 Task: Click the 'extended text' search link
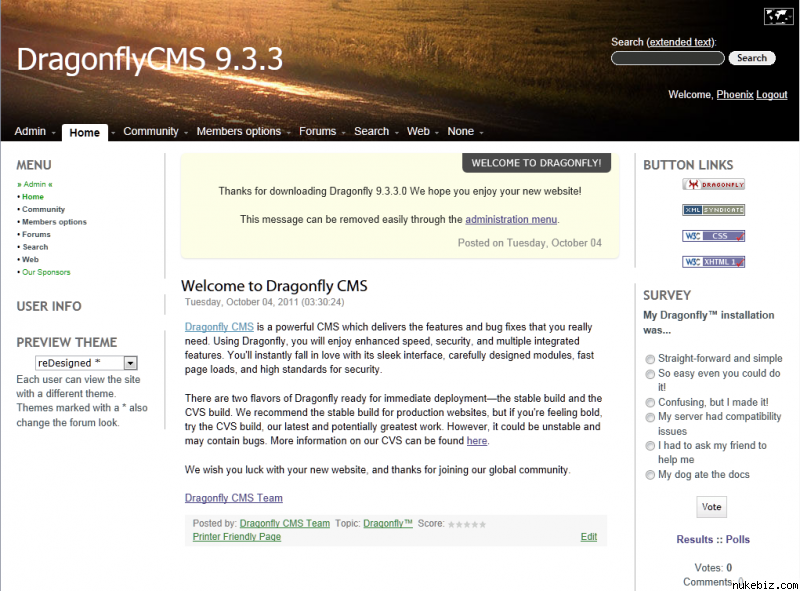(x=681, y=42)
